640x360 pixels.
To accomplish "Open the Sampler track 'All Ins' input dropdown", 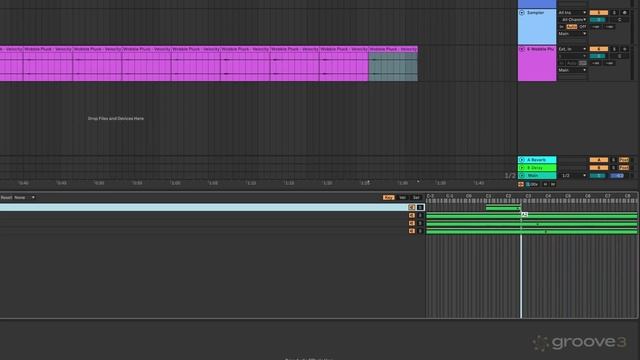I will (x=572, y=13).
